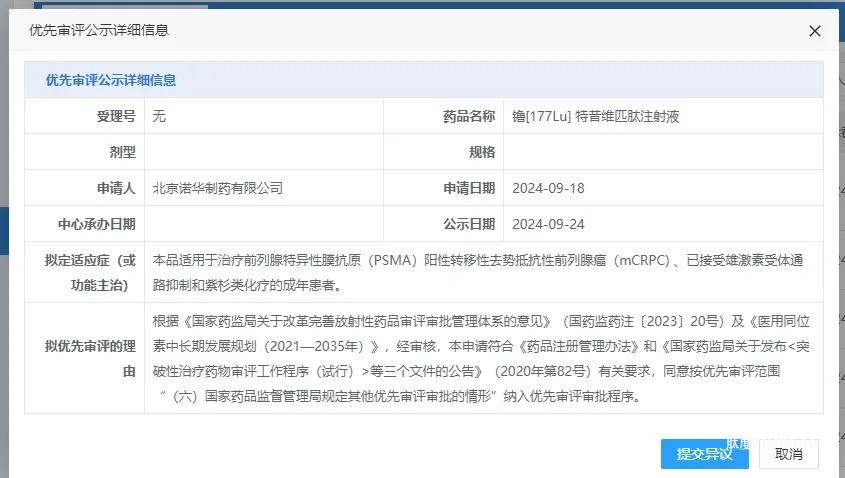Close the 优先审评公示详细信息 dialog
This screenshot has width=845, height=478.
tap(814, 31)
